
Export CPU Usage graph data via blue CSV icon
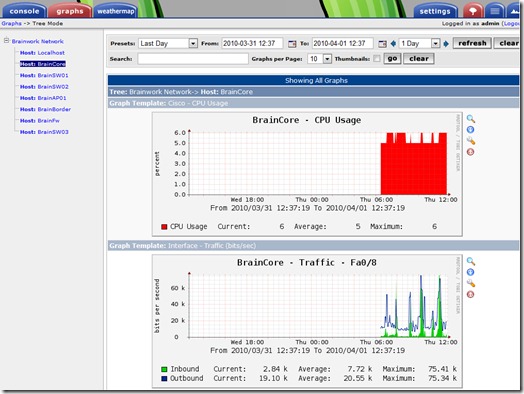[x=471, y=130]
